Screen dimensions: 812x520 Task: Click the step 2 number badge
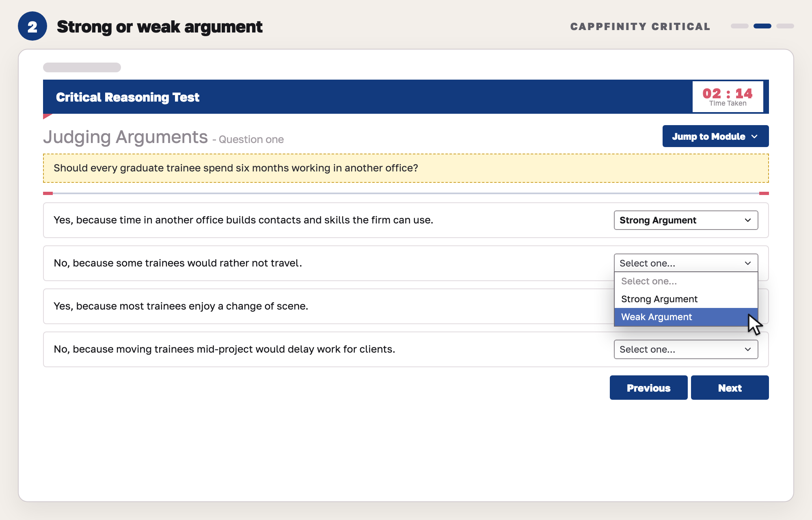pos(32,26)
